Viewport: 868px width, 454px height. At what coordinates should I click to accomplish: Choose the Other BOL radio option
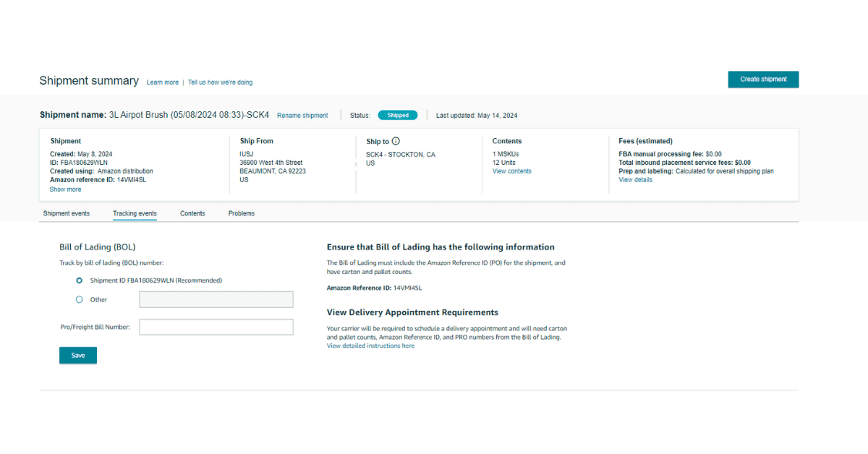click(80, 299)
